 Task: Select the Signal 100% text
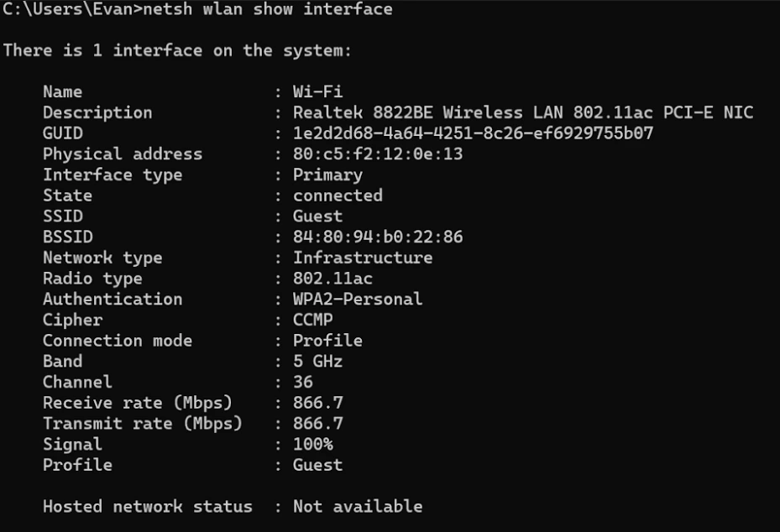click(315, 444)
